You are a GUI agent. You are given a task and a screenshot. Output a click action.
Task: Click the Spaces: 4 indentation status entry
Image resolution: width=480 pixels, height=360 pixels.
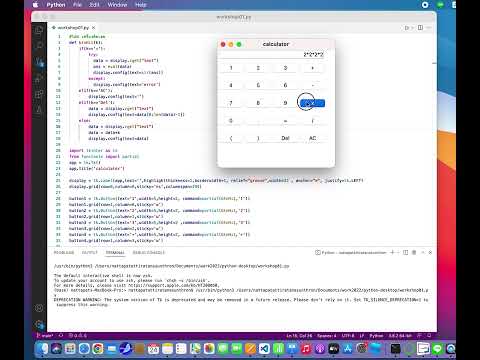coord(327,336)
